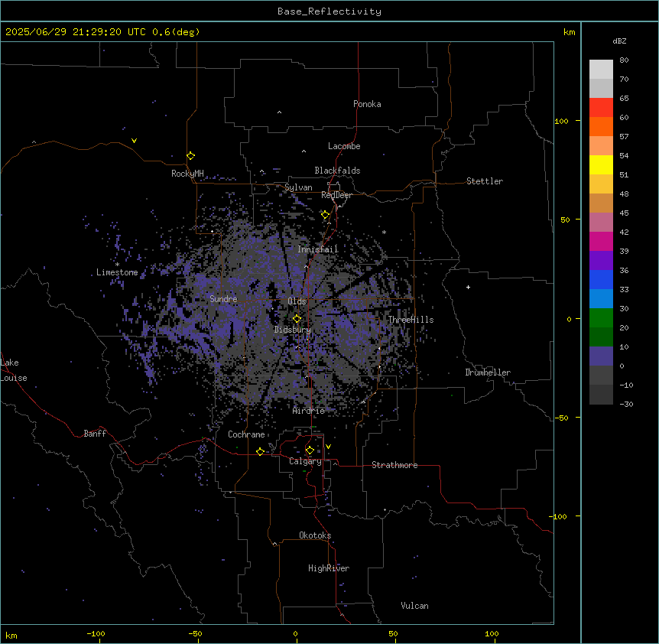Select the dark green 20-10 dBZ swatch
This screenshot has height=644, width=659.
601,337
